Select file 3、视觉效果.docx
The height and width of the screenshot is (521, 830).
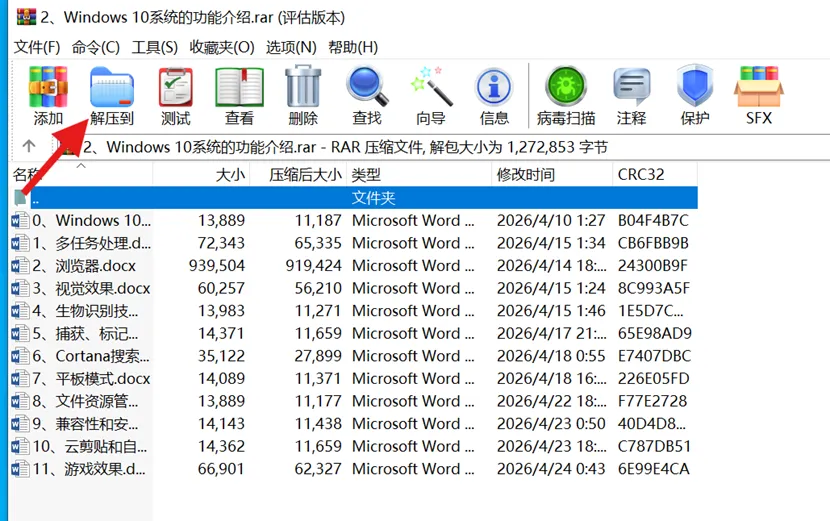point(354,288)
